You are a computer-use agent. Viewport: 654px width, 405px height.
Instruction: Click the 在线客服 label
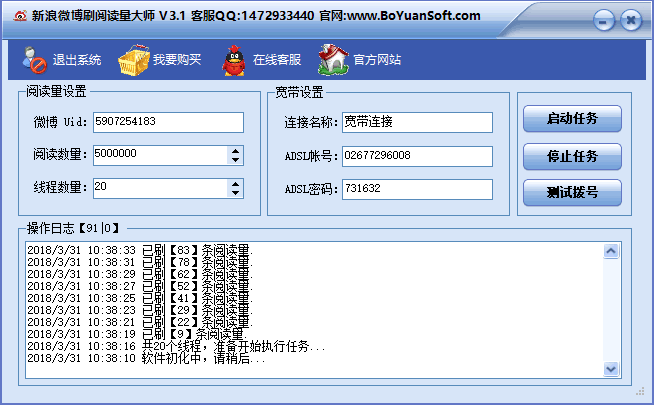pyautogui.click(x=277, y=60)
